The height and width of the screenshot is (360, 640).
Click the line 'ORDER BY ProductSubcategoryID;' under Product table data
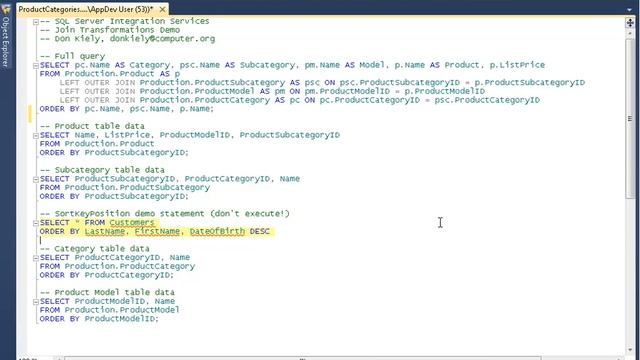point(114,153)
